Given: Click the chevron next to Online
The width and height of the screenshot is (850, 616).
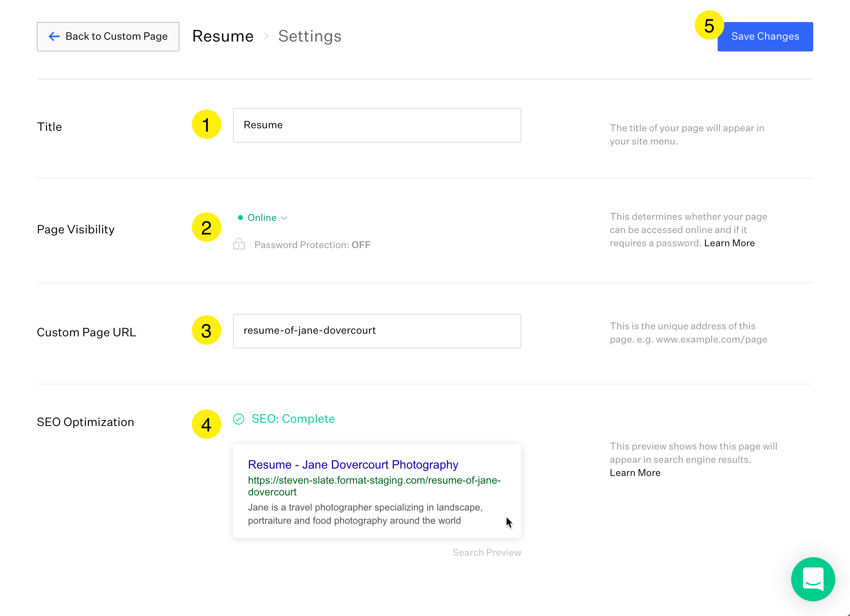Looking at the screenshot, I should tap(285, 218).
